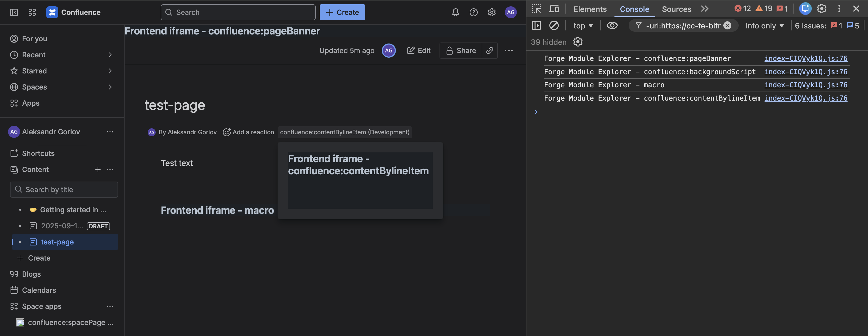Open the help question mark icon
The width and height of the screenshot is (868, 336).
coord(473,12)
